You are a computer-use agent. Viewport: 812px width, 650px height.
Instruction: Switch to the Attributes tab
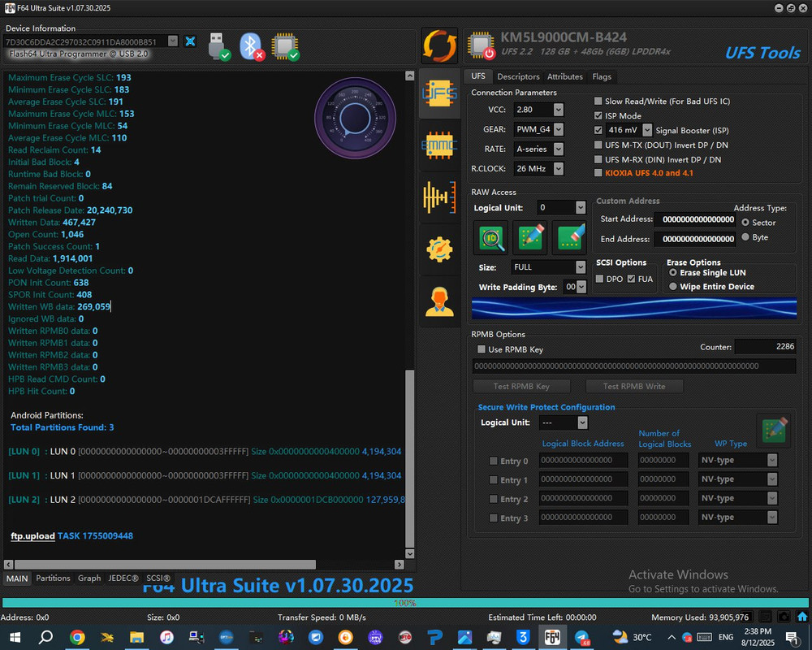coord(565,76)
